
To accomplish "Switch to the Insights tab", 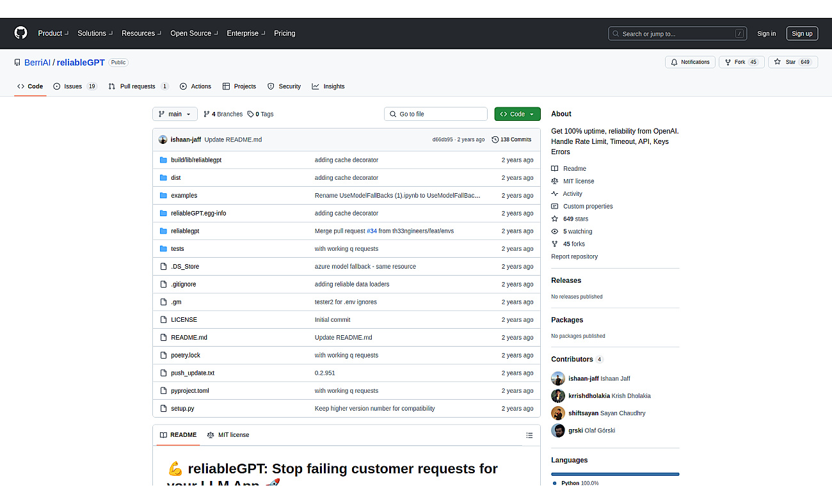I will (328, 86).
